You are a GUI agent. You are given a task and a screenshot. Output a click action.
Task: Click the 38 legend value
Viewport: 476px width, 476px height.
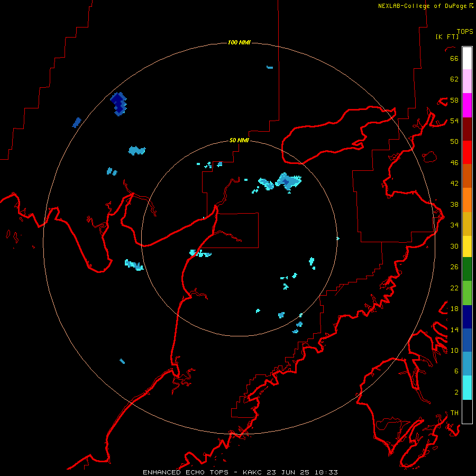click(454, 204)
